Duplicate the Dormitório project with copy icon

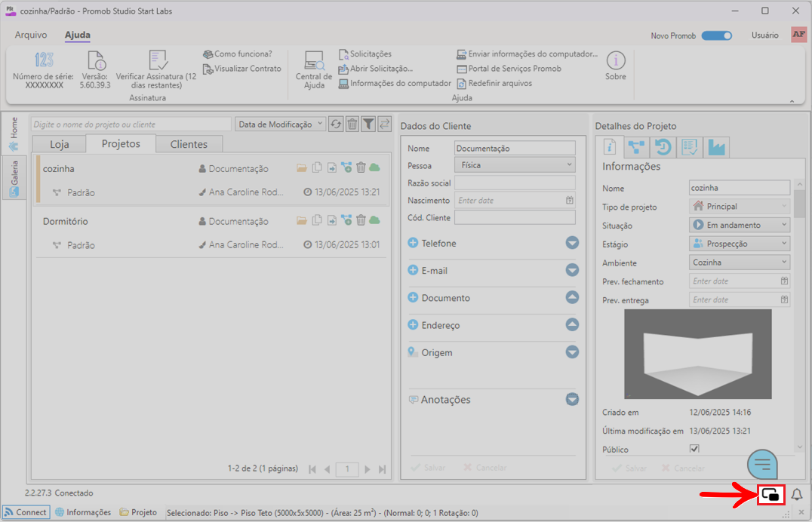(x=317, y=220)
